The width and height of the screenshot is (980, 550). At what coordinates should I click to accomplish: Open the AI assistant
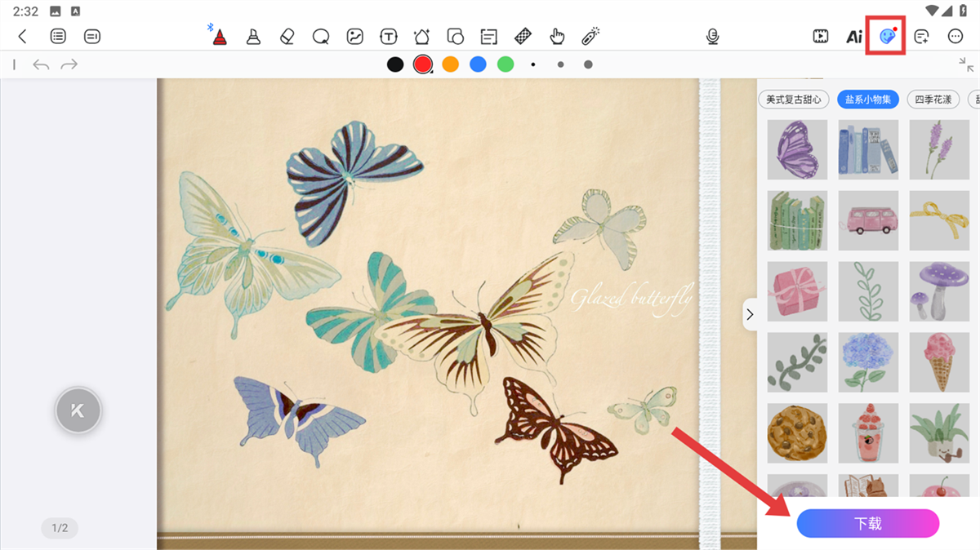[x=854, y=36]
